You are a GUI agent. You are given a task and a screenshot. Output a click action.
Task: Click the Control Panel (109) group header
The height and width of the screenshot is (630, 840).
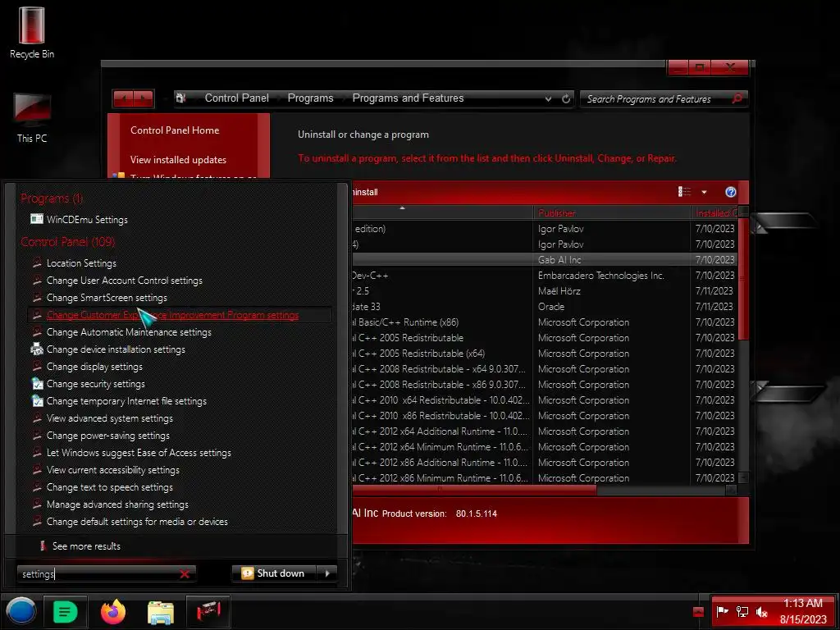tap(67, 242)
